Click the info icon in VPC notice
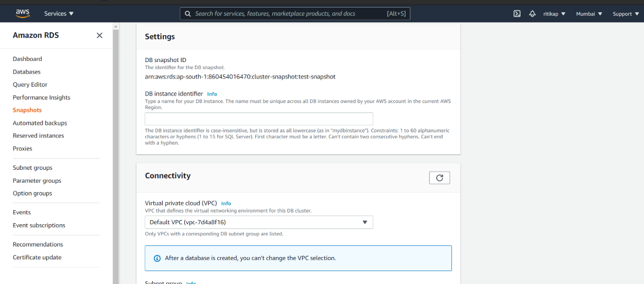Screen dimensions: 644x284 coord(157,258)
